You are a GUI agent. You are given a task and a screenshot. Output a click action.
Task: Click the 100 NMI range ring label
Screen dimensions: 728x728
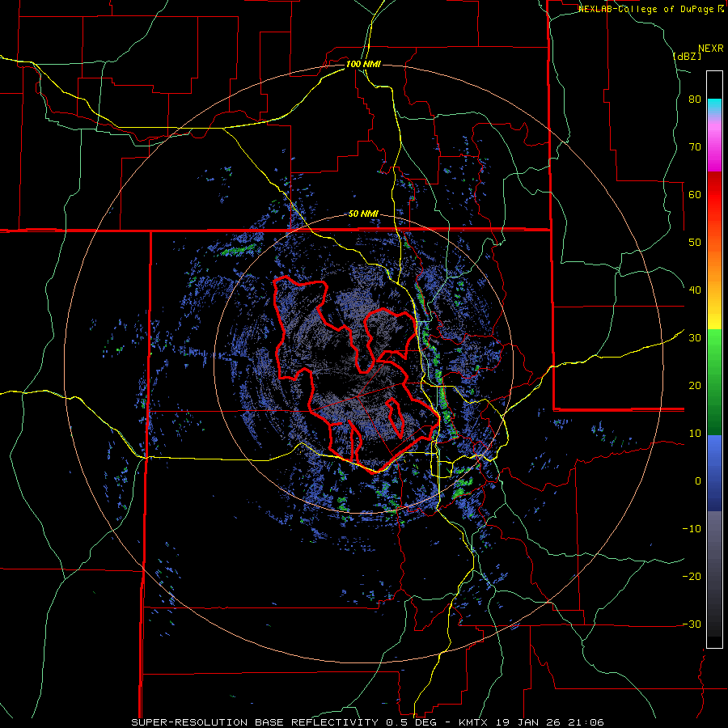click(x=363, y=64)
